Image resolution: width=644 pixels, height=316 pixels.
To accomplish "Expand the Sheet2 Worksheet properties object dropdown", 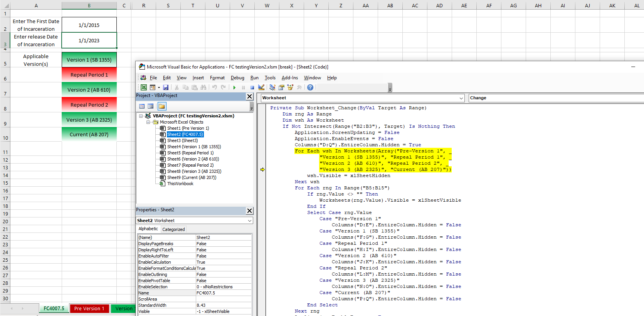I will click(249, 221).
